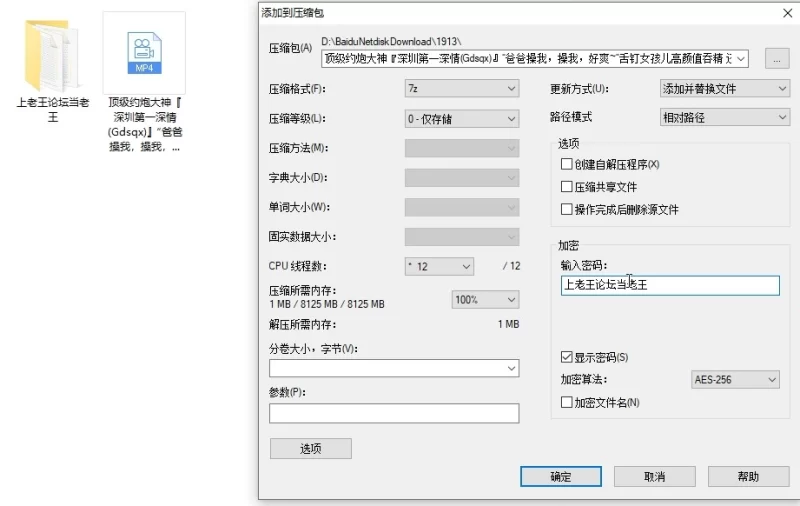Confirm with the 确定 button
The width and height of the screenshot is (800, 506).
pos(561,476)
